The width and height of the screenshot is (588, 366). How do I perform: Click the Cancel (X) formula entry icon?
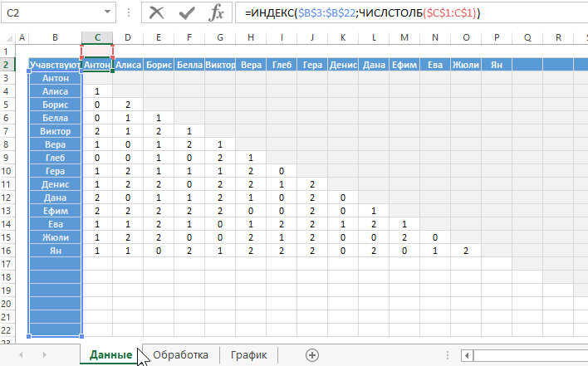[x=156, y=13]
